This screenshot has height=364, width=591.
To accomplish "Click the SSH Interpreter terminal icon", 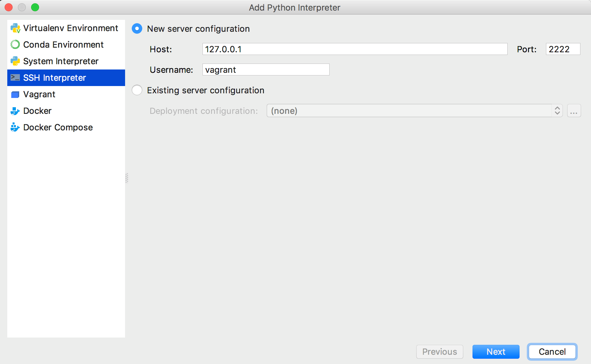I will [x=15, y=77].
